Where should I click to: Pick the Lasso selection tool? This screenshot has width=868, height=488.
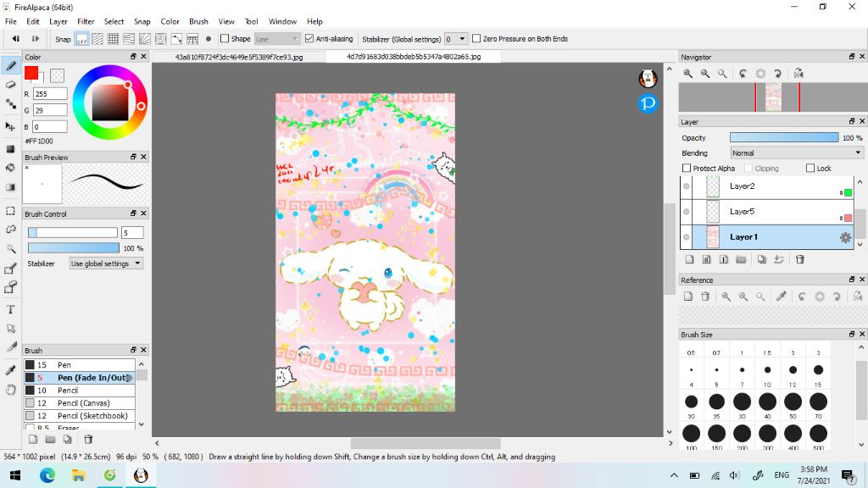(10, 229)
